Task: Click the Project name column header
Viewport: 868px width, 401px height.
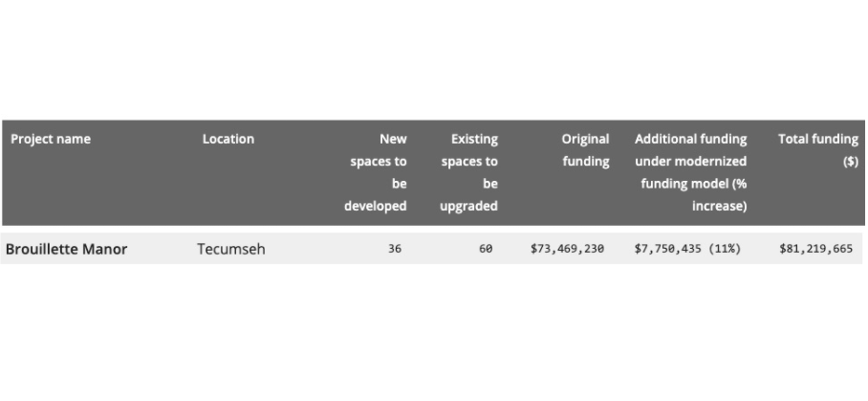Action: point(51,140)
